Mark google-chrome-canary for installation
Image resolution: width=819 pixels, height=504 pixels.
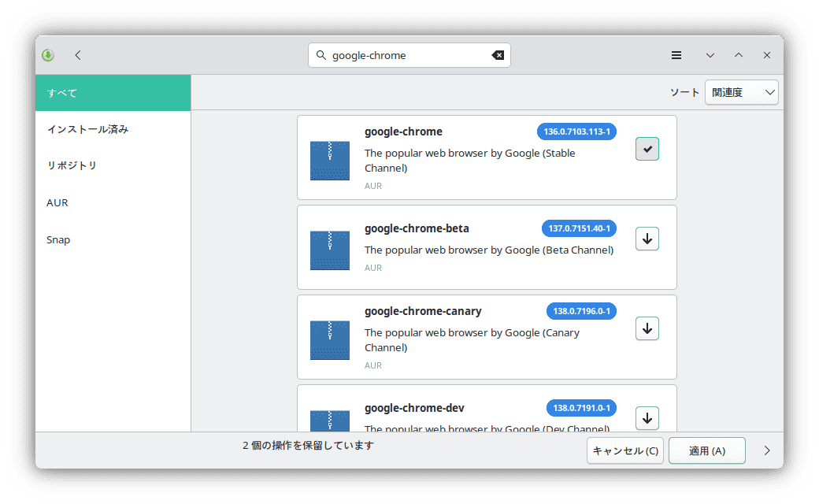click(647, 328)
